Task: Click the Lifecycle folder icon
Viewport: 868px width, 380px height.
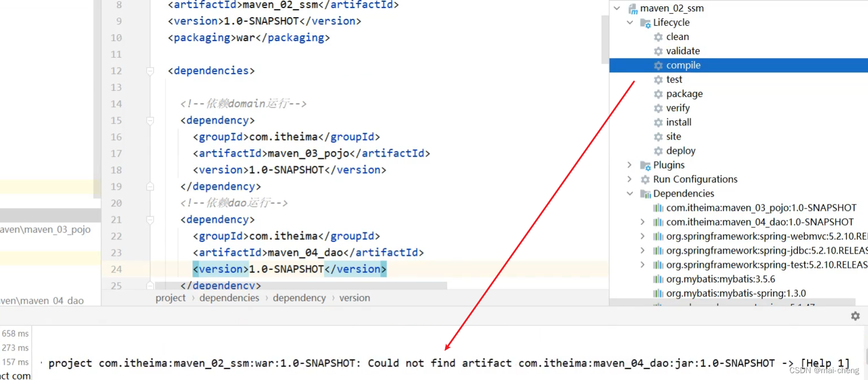Action: tap(645, 23)
